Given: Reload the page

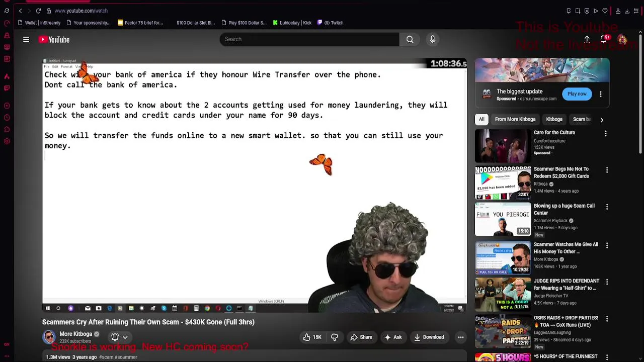Looking at the screenshot, I should click(x=38, y=11).
